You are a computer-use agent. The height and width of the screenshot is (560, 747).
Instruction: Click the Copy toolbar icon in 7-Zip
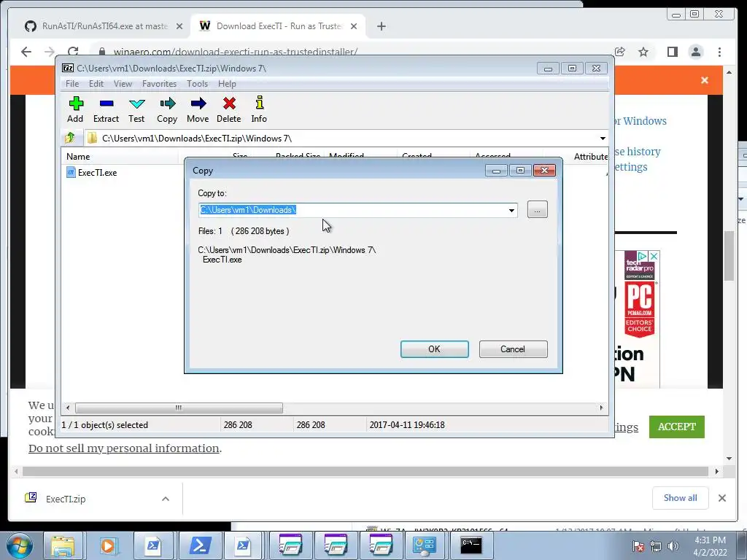[167, 109]
